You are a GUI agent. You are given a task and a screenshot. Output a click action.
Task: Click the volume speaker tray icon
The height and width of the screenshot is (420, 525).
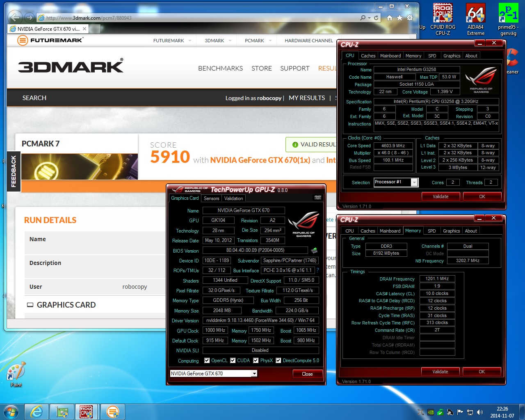[480, 412]
